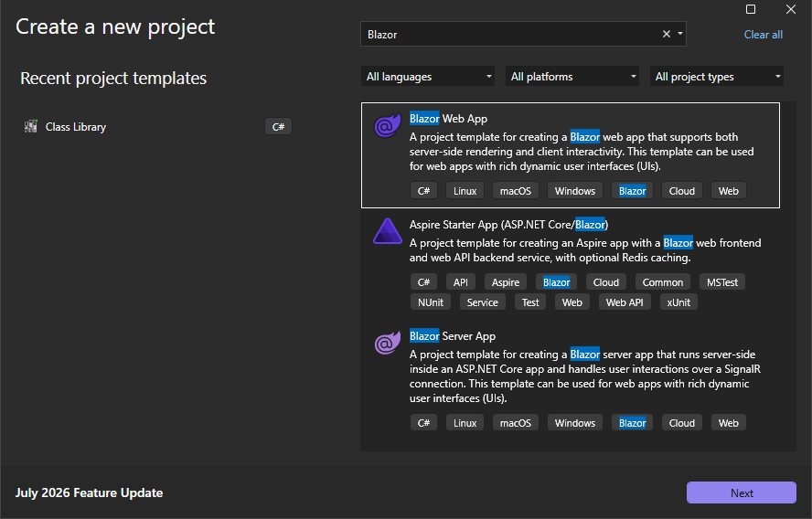Click the Cloud tag under Blazor Web App
This screenshot has height=519, width=812.
pos(682,191)
